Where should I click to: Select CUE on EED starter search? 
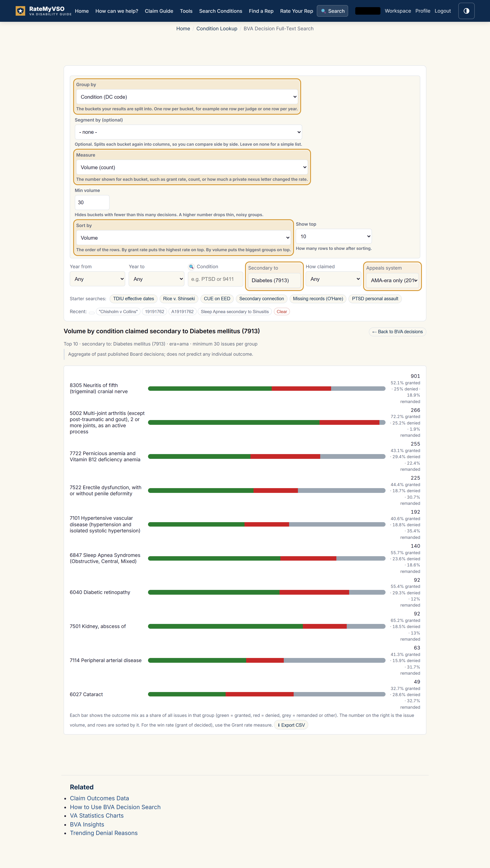pyautogui.click(x=217, y=299)
